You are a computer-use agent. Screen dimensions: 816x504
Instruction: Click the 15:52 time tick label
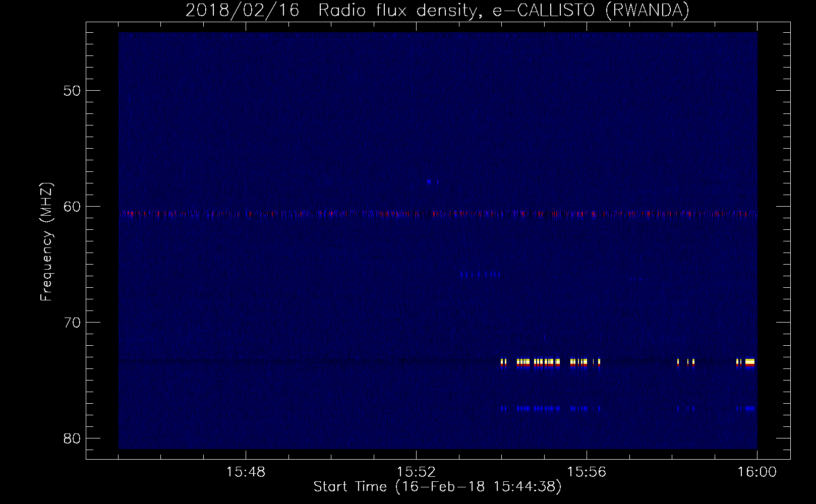pyautogui.click(x=416, y=472)
